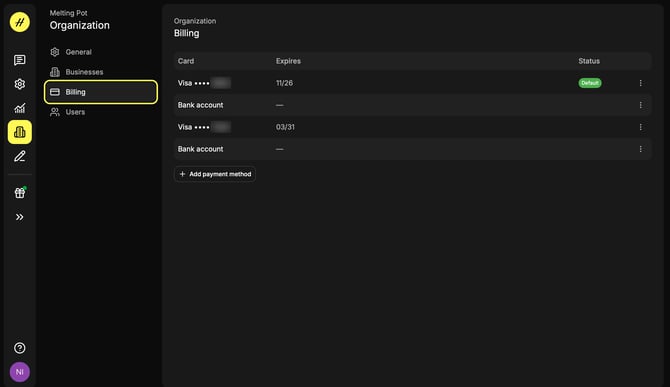Click the Organization breadcrumb above Billing

coord(195,21)
